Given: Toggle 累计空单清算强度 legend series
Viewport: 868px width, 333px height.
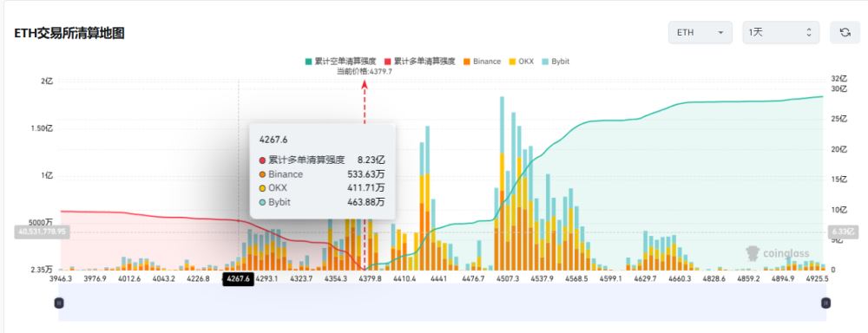Looking at the screenshot, I should pyautogui.click(x=340, y=62).
